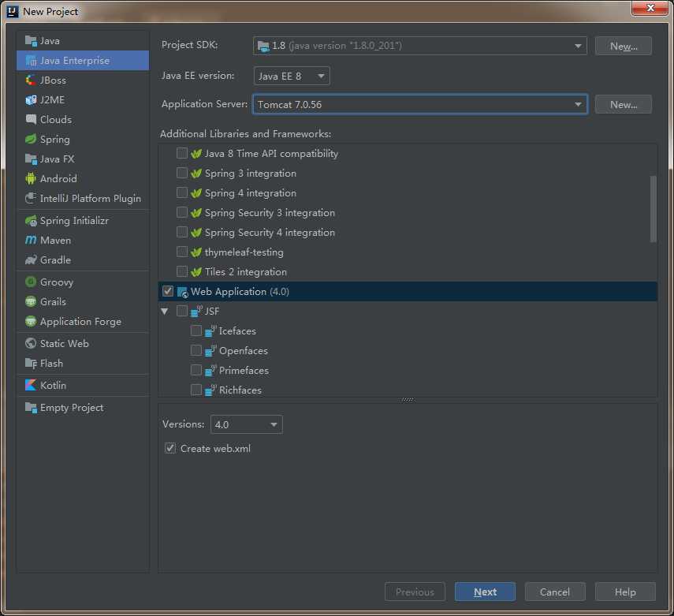Click the Web Application framework icon
The height and width of the screenshot is (616, 674).
coord(183,292)
